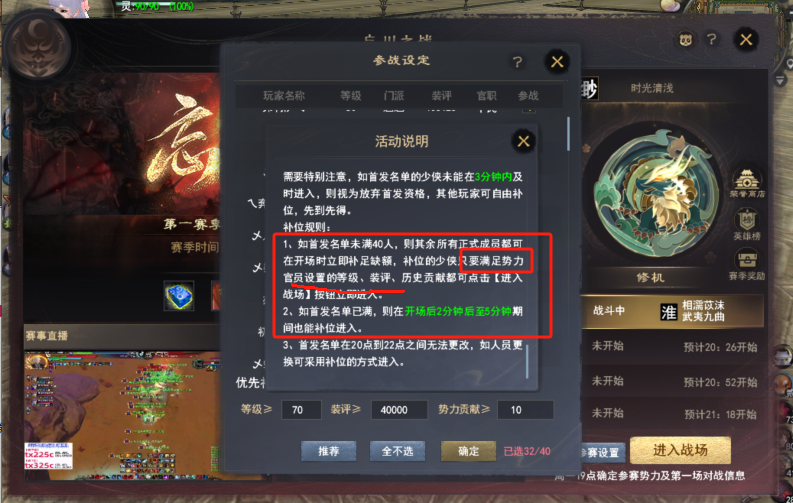Click the blue gem reward item icon
Image resolution: width=793 pixels, height=503 pixels.
pyautogui.click(x=179, y=296)
